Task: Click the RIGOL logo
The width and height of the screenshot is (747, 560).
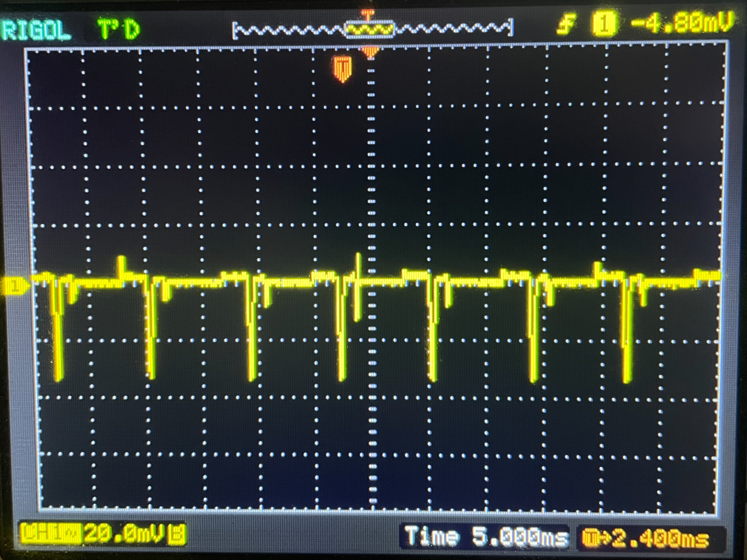Action: pyautogui.click(x=35, y=30)
